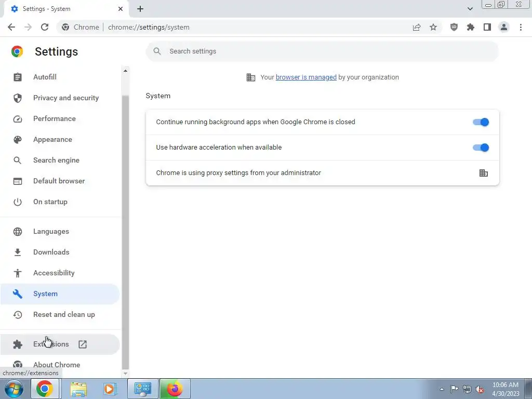
Task: Click the System section heading
Action: 158,96
